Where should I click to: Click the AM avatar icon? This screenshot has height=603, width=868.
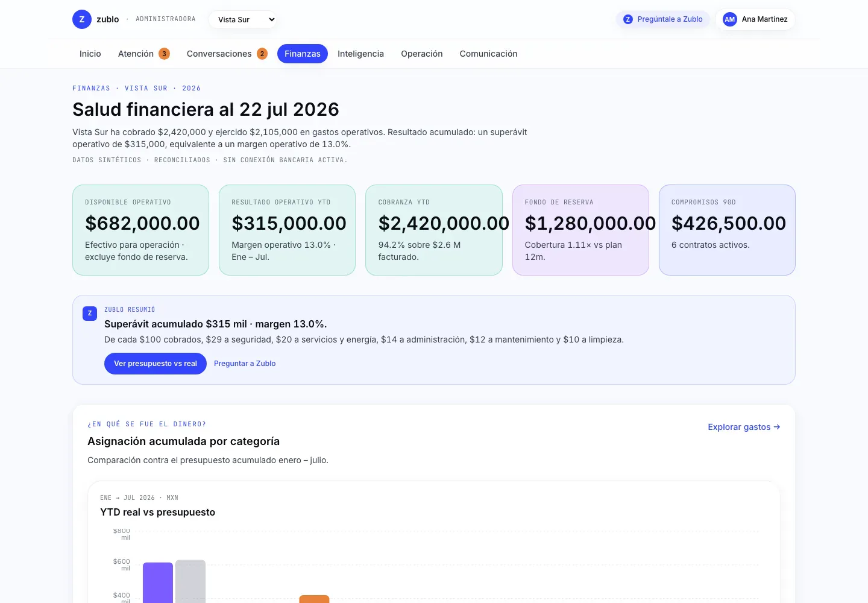pos(730,19)
